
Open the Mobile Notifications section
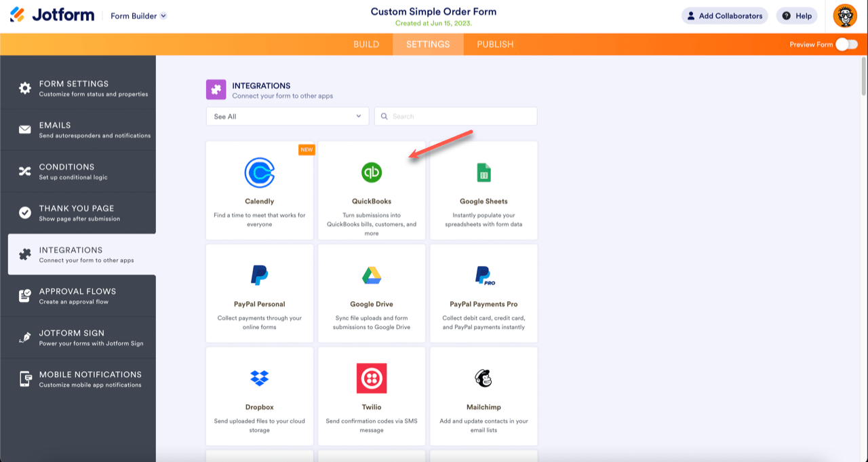pyautogui.click(x=78, y=379)
